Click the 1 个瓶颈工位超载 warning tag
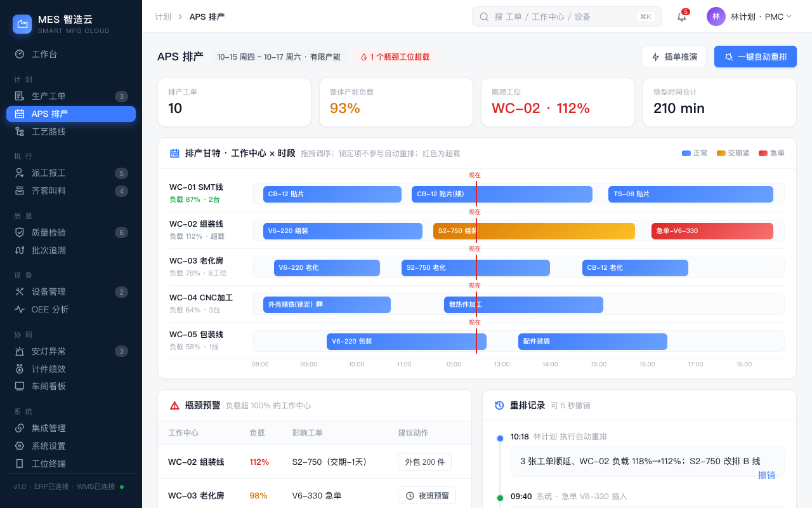Viewport: 812px width, 508px height. coord(395,57)
